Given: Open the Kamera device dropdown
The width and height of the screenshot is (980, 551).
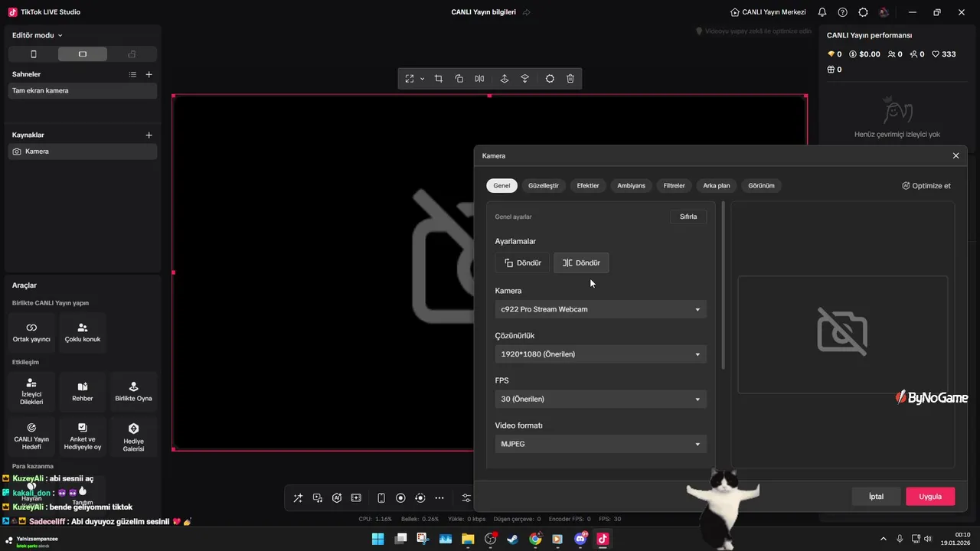Looking at the screenshot, I should click(600, 309).
